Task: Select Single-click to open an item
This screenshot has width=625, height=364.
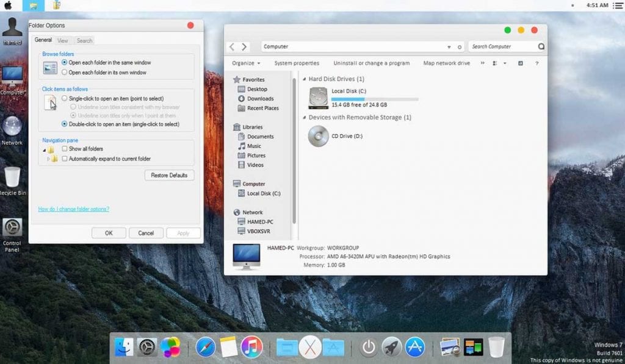Action: 112,98
